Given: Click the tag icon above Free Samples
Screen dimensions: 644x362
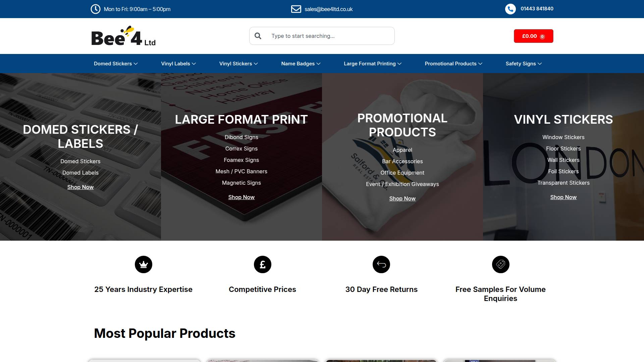Looking at the screenshot, I should [500, 264].
